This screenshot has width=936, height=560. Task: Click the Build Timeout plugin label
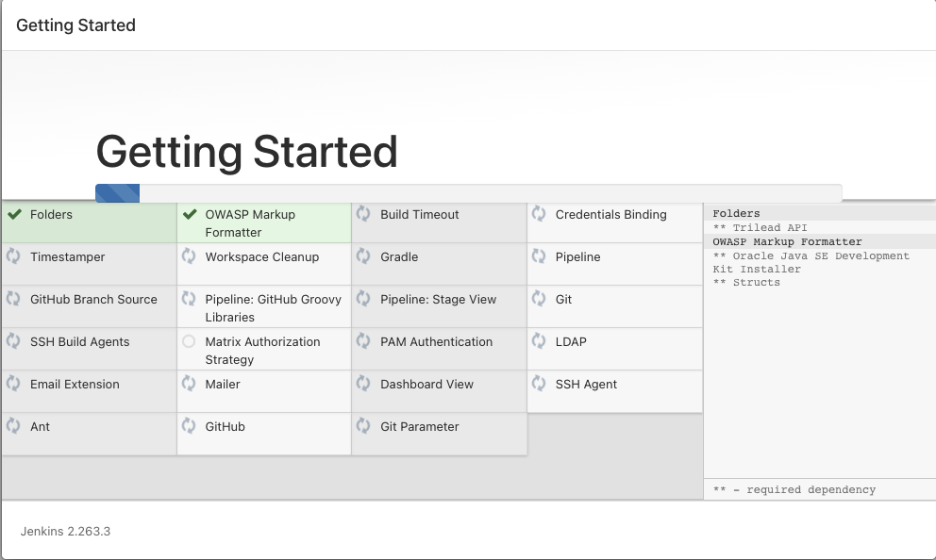click(420, 215)
